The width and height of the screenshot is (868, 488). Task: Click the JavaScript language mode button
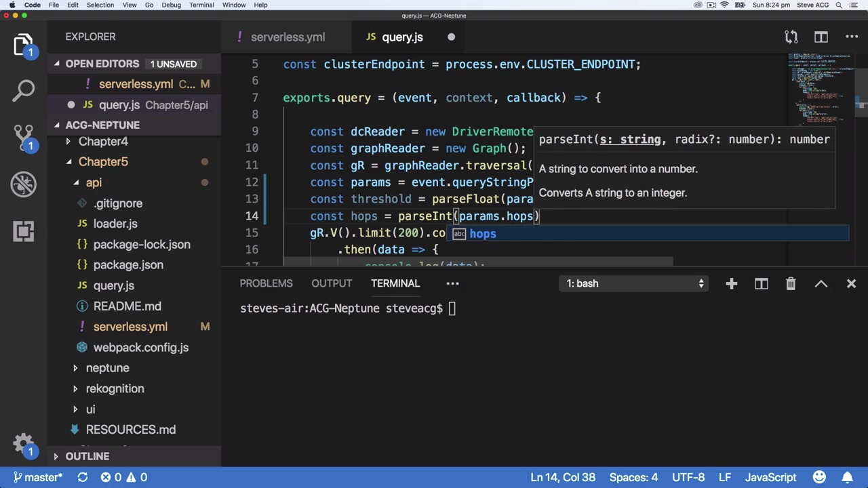pos(770,477)
